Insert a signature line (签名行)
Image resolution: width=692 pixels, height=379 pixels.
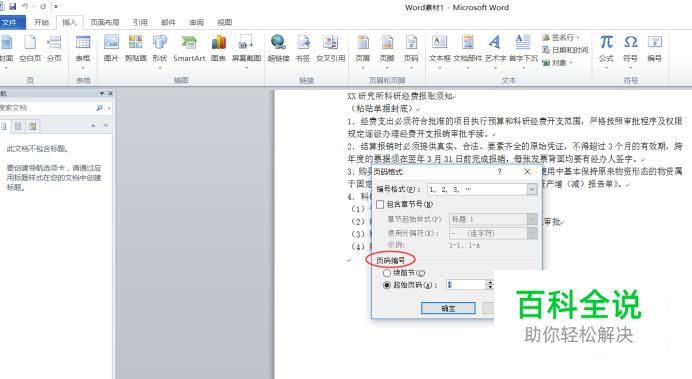[x=560, y=38]
